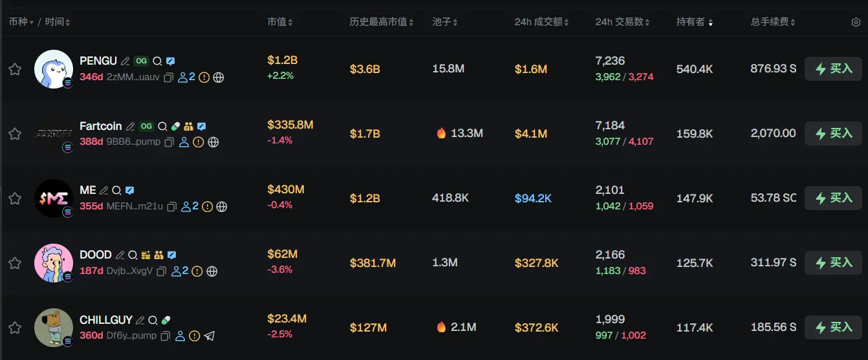Image resolution: width=868 pixels, height=360 pixels.
Task: Click the warning alert icon in DOOD row
Action: (x=197, y=271)
